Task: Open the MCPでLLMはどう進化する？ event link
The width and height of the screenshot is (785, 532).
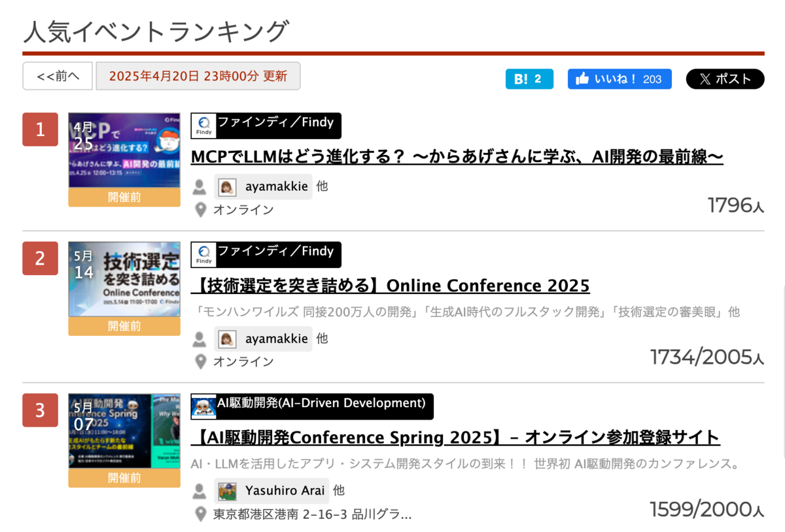Action: pos(457,157)
